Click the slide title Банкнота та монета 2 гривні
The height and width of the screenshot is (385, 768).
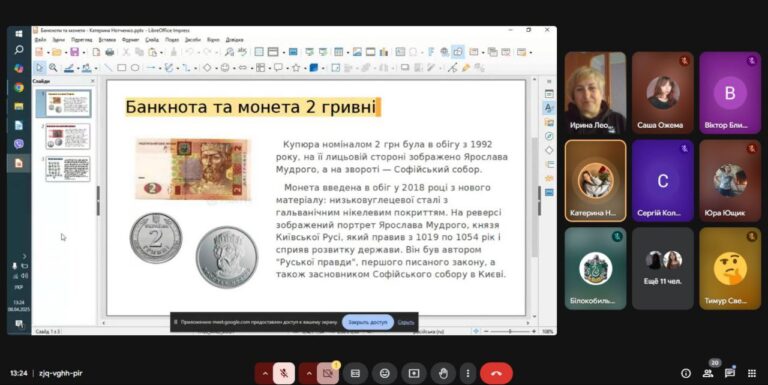pyautogui.click(x=251, y=107)
